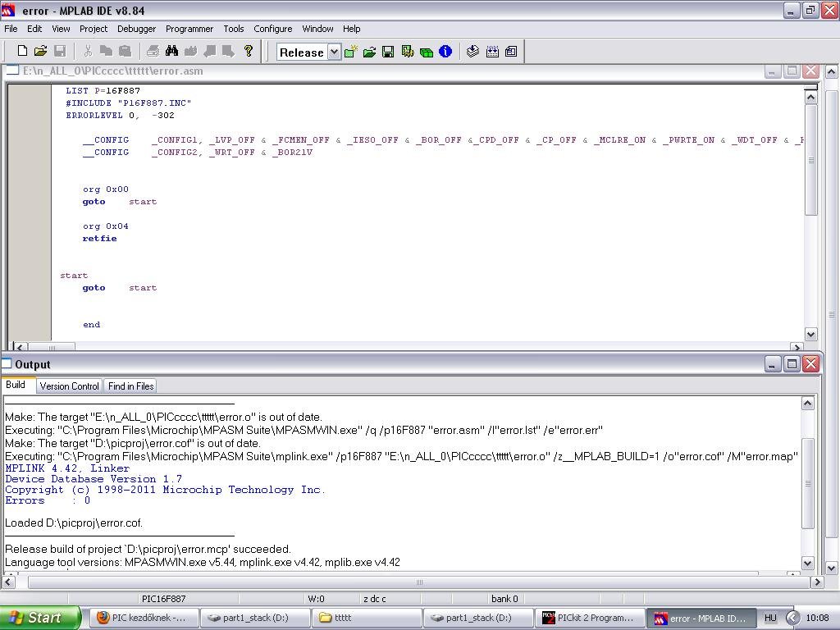Click the 'retfie' instruction in the code
This screenshot has width=840, height=630.
(99, 239)
